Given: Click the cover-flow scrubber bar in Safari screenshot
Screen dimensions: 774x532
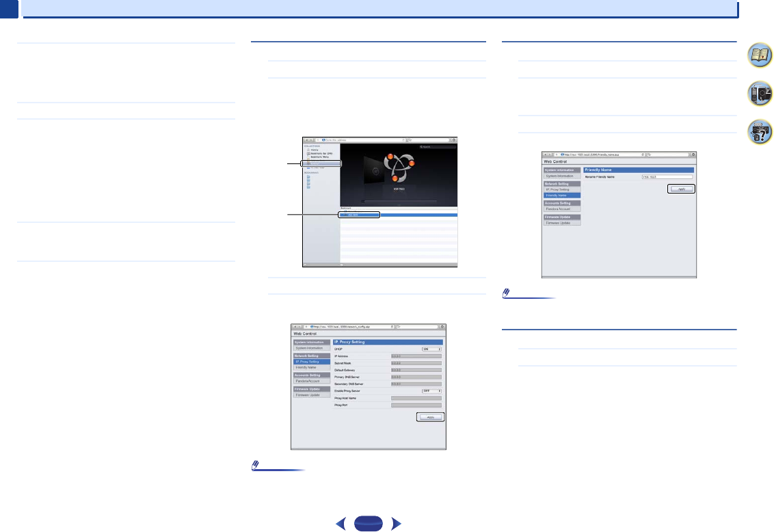Looking at the screenshot, I should (399, 201).
